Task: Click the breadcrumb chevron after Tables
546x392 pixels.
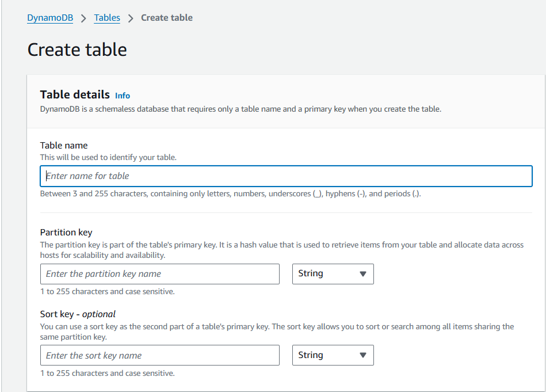Action: pyautogui.click(x=131, y=18)
